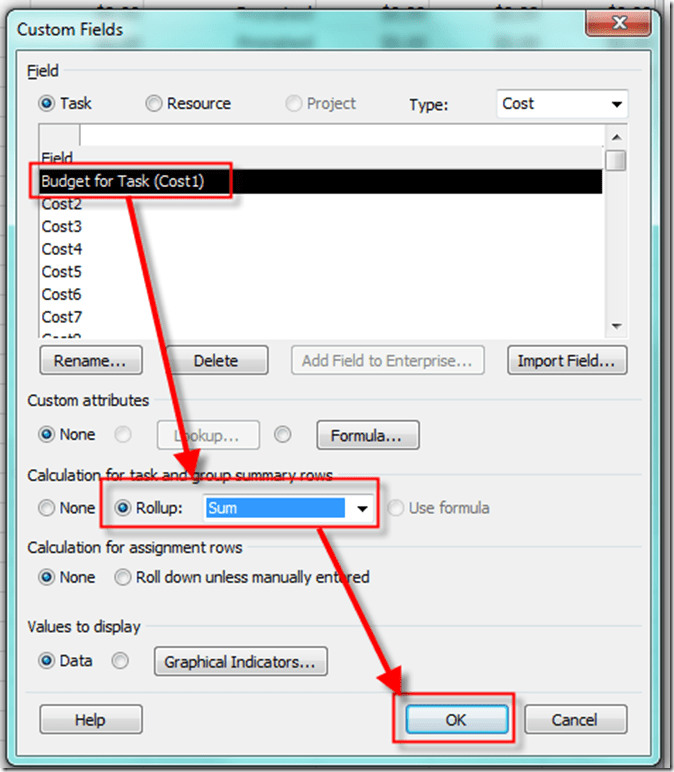
Task: Click the field list scroll down arrow
Action: point(617,326)
